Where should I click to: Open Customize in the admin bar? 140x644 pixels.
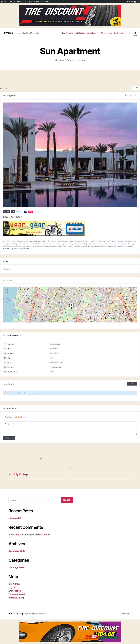coord(18,2)
